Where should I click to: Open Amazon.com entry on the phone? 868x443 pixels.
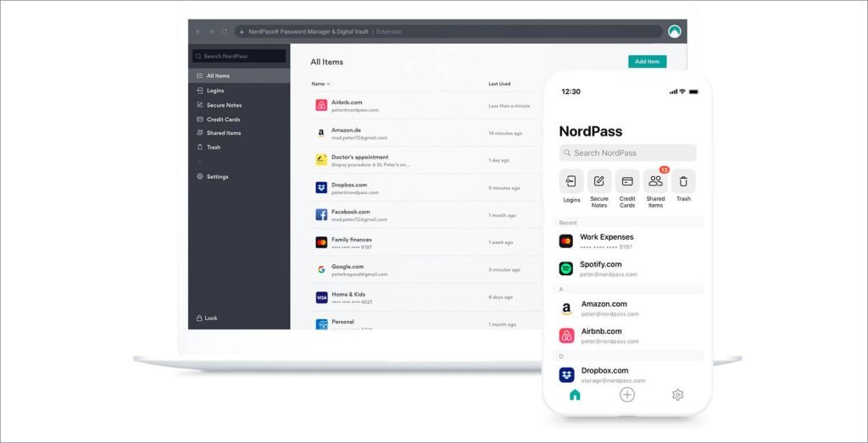[628, 308]
